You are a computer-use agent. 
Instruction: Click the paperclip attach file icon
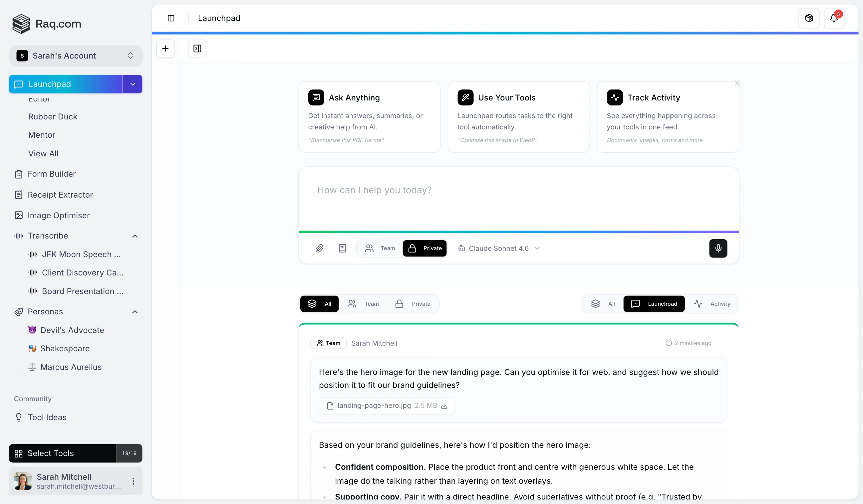319,248
